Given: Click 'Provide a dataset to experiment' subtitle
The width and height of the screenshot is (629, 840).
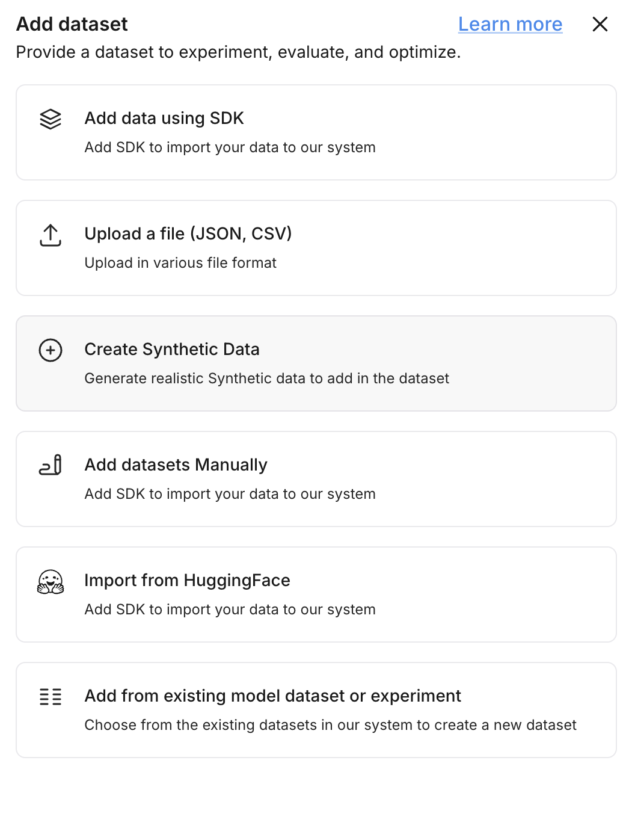Looking at the screenshot, I should coord(238,52).
